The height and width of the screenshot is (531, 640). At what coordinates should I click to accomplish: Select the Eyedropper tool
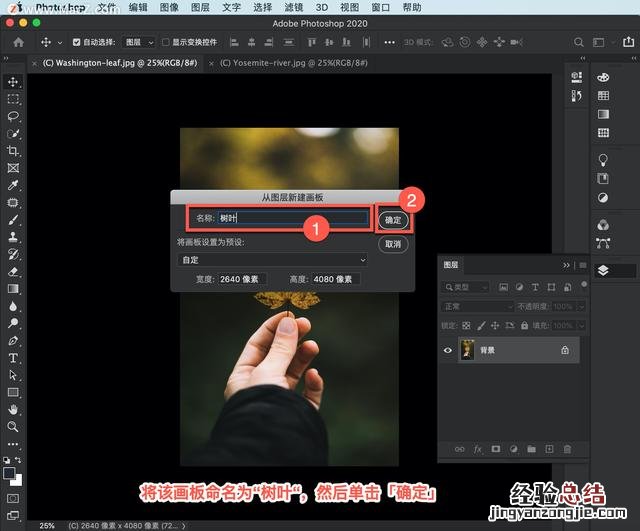(x=13, y=185)
